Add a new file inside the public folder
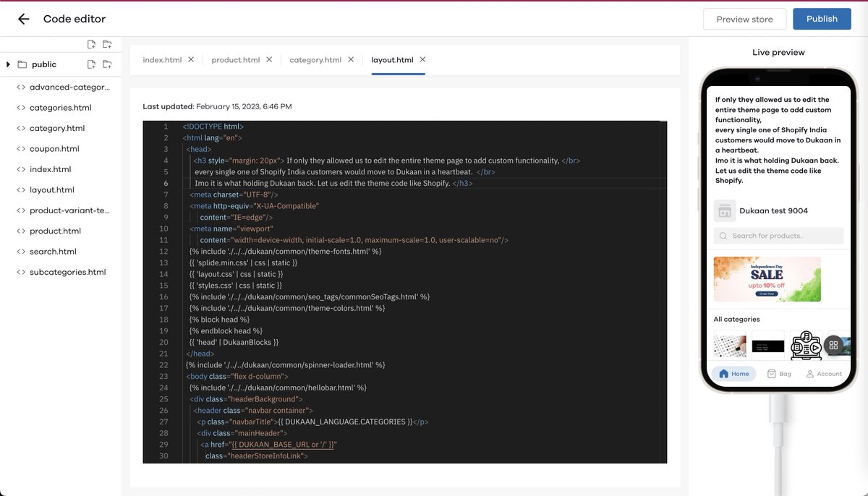 tap(91, 64)
